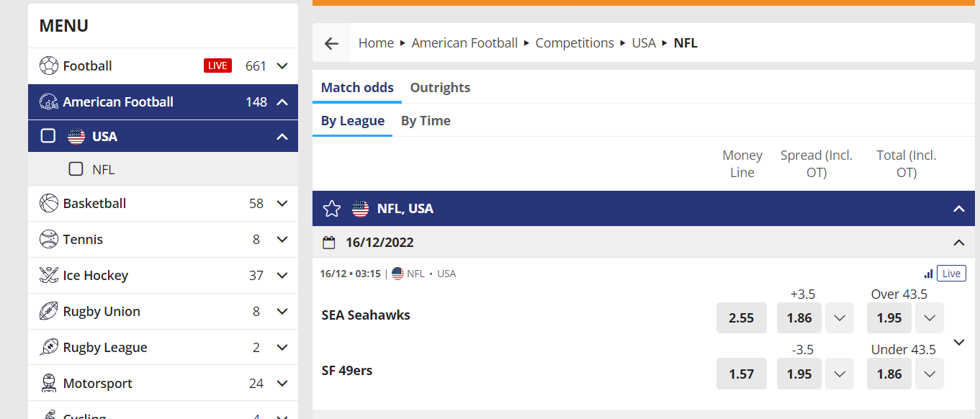Open the American Football breadcrumb link
980x419 pixels.
pos(464,43)
